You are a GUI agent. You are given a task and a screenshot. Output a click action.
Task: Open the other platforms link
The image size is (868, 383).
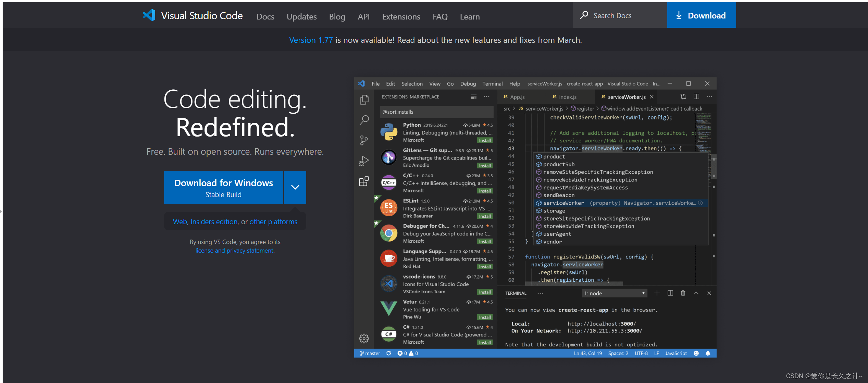(273, 222)
